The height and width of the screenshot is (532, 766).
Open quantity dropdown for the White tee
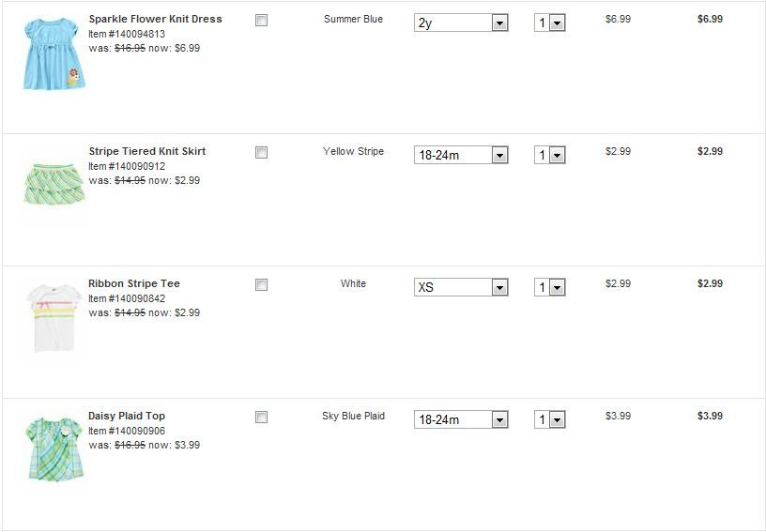pyautogui.click(x=550, y=287)
